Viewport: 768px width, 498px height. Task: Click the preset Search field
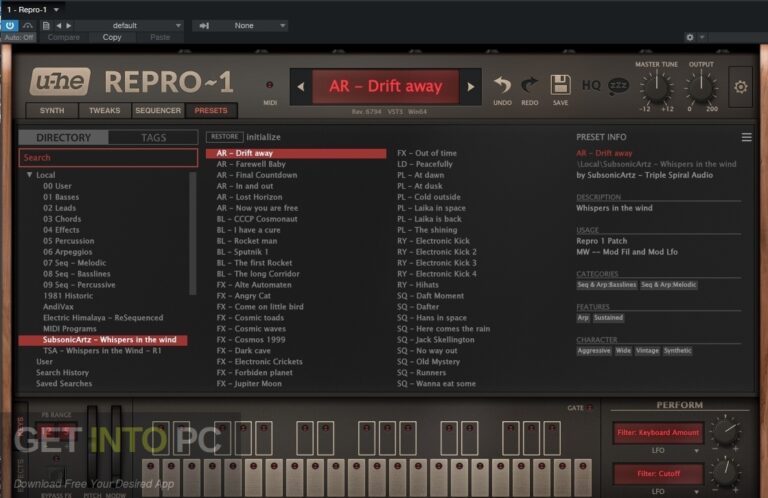point(108,158)
